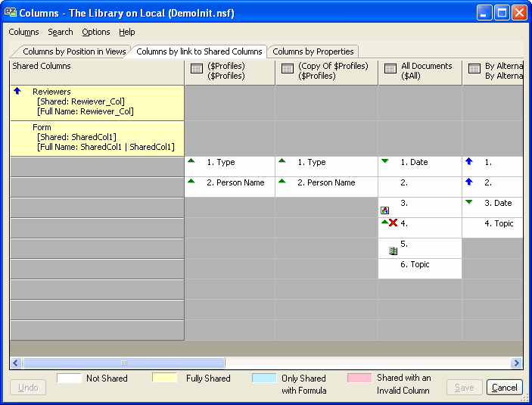Open the Help menu

pyautogui.click(x=127, y=32)
